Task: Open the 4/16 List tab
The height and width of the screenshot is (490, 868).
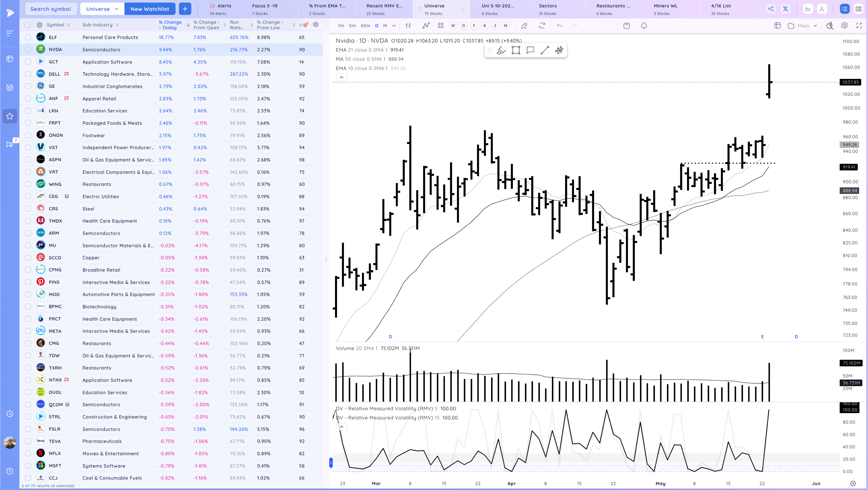Action: pos(721,9)
